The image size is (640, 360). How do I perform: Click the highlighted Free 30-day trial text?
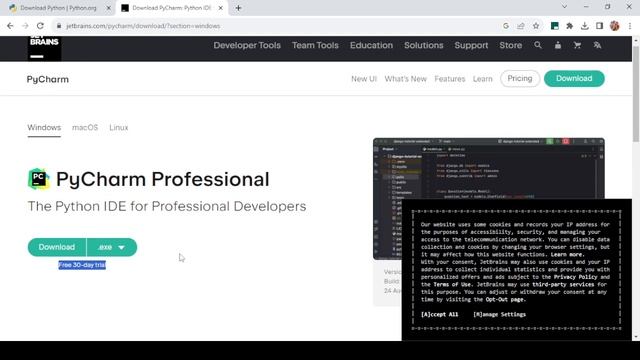82,265
